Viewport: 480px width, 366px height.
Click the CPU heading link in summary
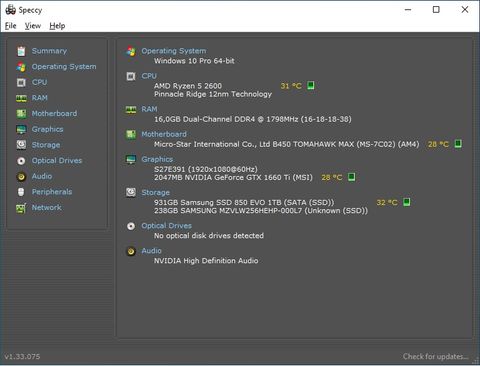pyautogui.click(x=149, y=76)
